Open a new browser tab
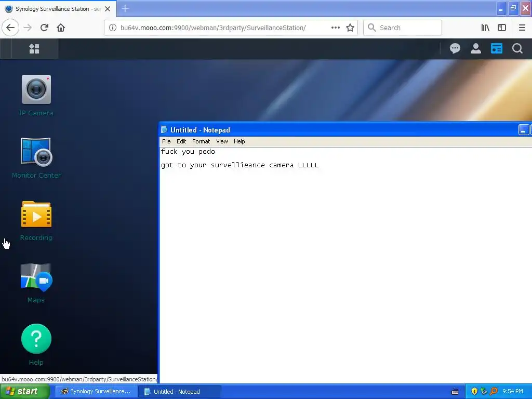532x399 pixels. [125, 8]
